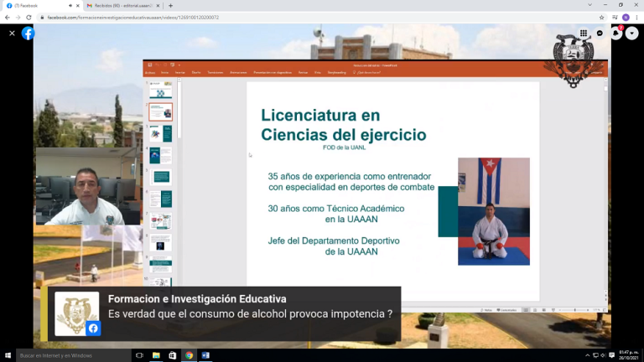This screenshot has height=362, width=644.
Task: Open the Facebook menu grid icon
Action: [584, 34]
